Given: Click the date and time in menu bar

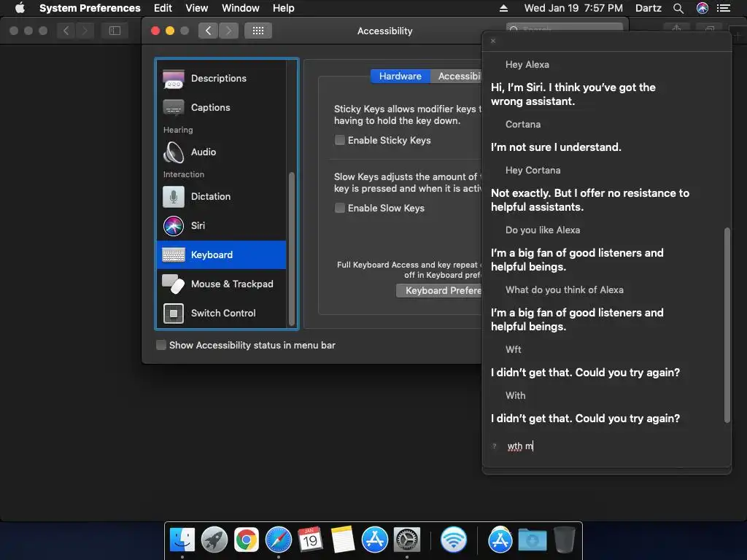Looking at the screenshot, I should pyautogui.click(x=573, y=8).
